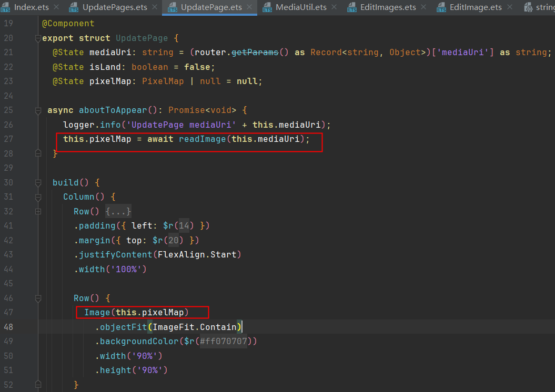
Task: Collapse the build() method in gutter
Action: click(x=38, y=183)
